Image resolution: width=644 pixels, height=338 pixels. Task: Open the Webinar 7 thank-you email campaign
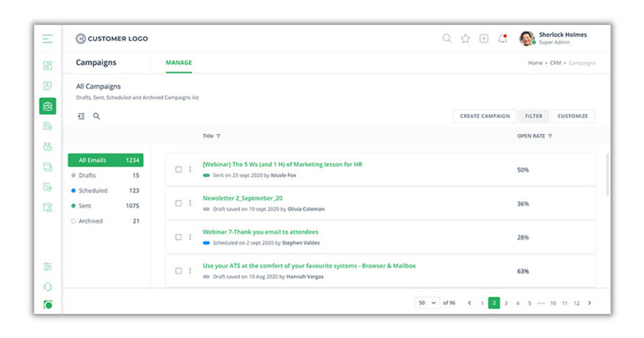point(261,232)
